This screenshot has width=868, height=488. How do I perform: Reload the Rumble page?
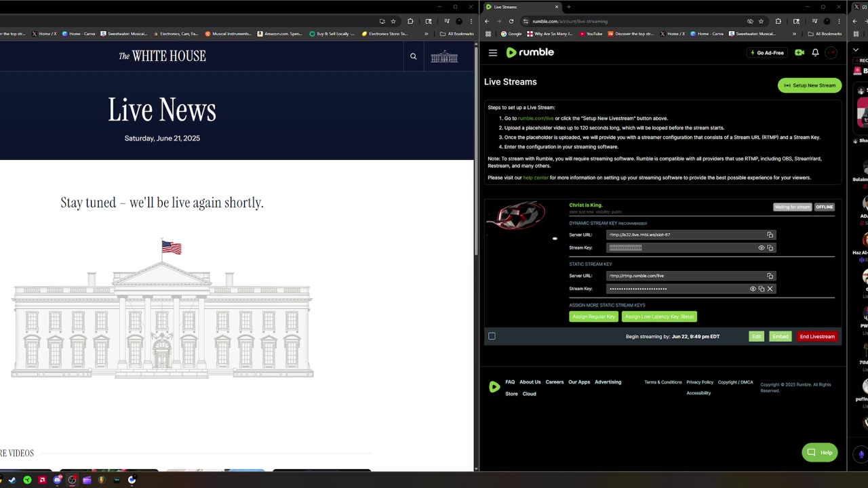(x=511, y=21)
